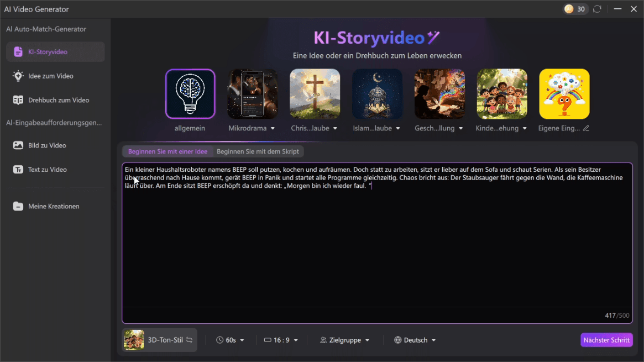Open the Zielgruppe audience selector
The width and height of the screenshot is (644, 362).
[345, 340]
